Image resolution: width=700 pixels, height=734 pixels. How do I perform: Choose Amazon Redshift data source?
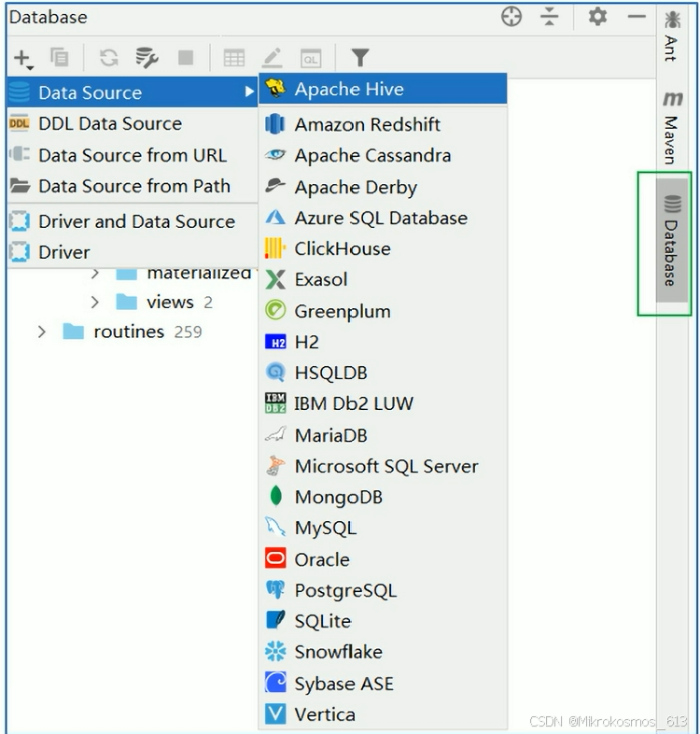(383, 124)
